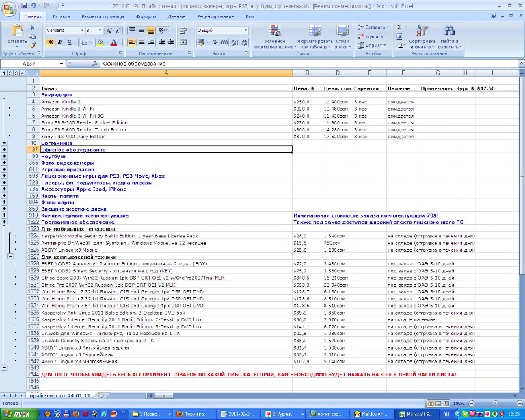Open Сортировка и фильтр menu
The height and width of the screenshot is (420, 525).
coord(422,36)
